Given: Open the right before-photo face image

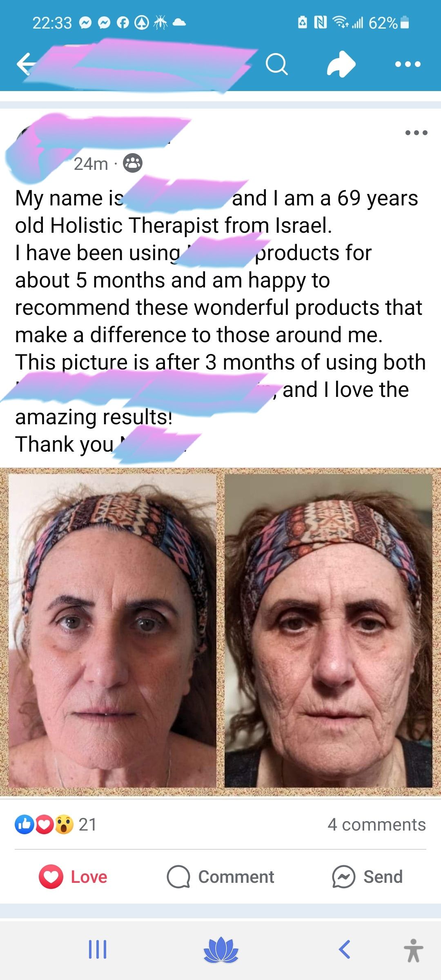Looking at the screenshot, I should (328, 630).
